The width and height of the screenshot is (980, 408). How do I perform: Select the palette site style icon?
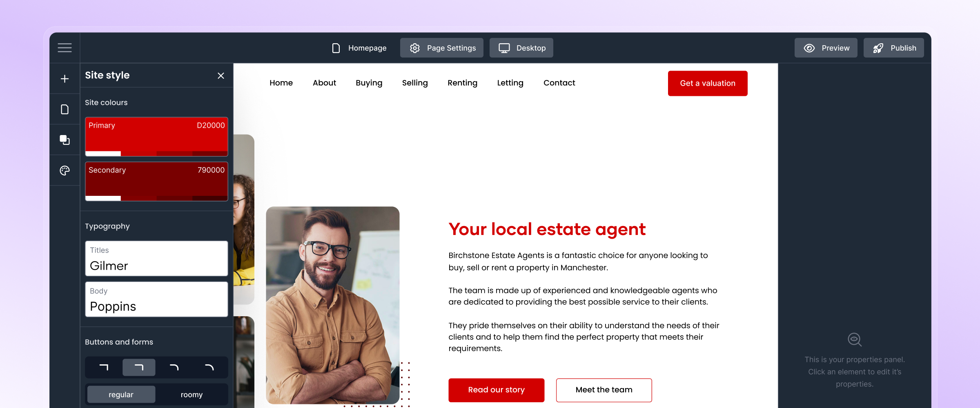coord(65,171)
